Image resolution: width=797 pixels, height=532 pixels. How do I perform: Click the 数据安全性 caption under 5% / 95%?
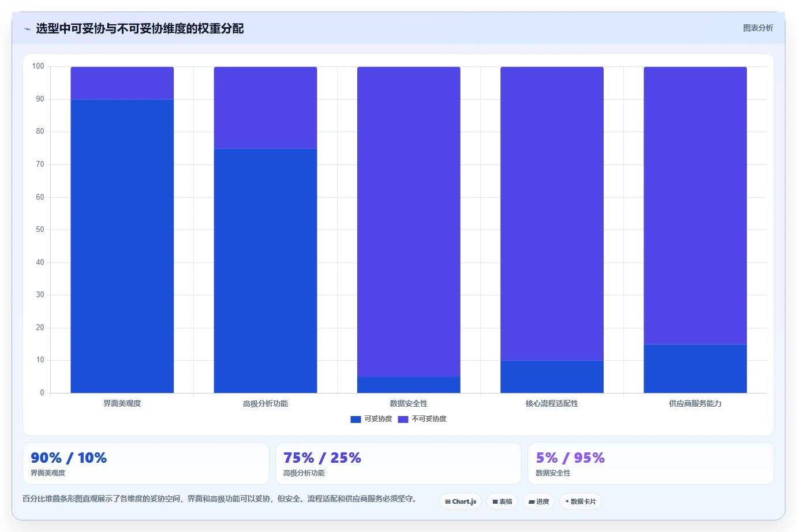pyautogui.click(x=553, y=473)
